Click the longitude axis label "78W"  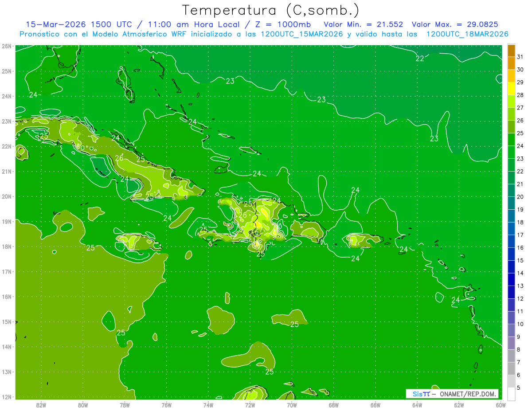125,405
